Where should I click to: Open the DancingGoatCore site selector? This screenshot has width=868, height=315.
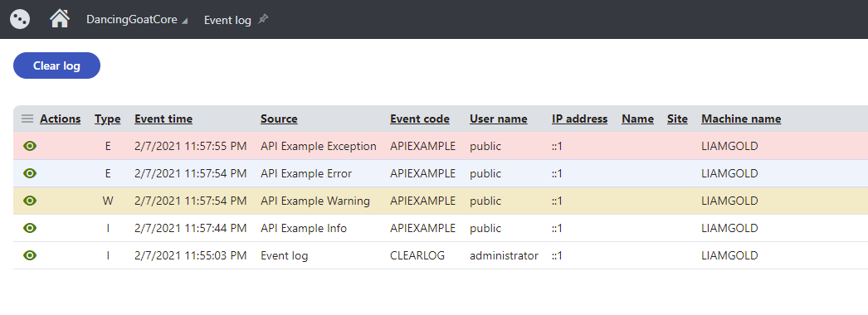(x=137, y=20)
